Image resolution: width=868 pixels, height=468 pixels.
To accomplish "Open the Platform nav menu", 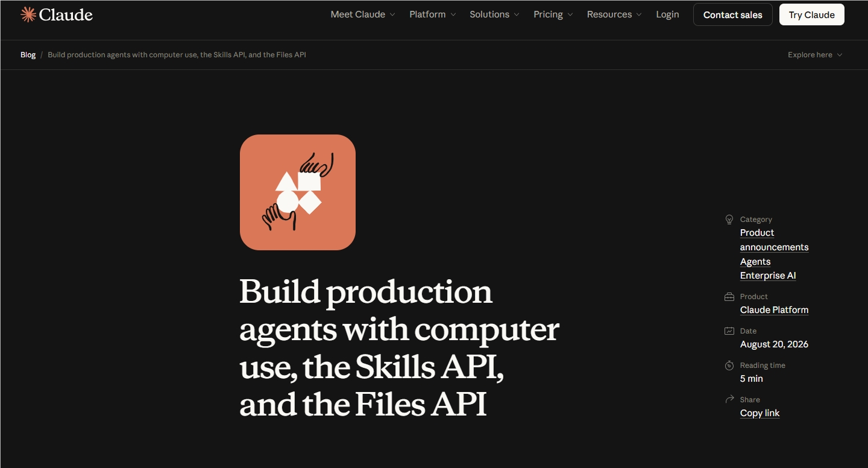I will 433,14.
